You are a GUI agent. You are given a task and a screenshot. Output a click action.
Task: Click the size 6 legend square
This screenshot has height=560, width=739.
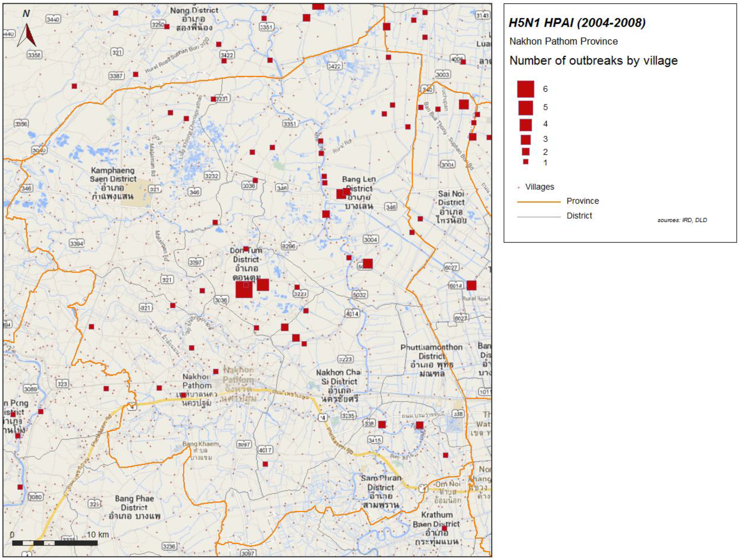tap(526, 89)
